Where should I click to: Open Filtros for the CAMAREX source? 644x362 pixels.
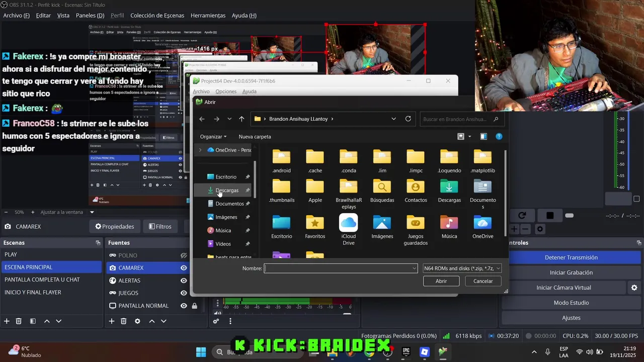(160, 226)
